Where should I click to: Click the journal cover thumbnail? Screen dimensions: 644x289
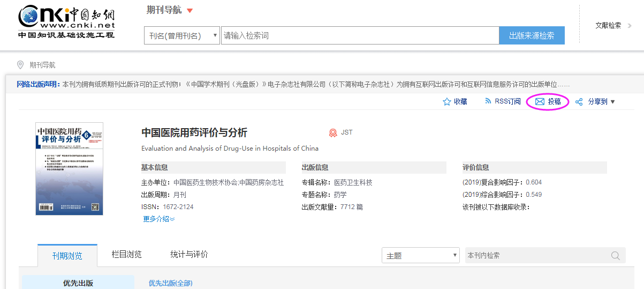pyautogui.click(x=69, y=169)
